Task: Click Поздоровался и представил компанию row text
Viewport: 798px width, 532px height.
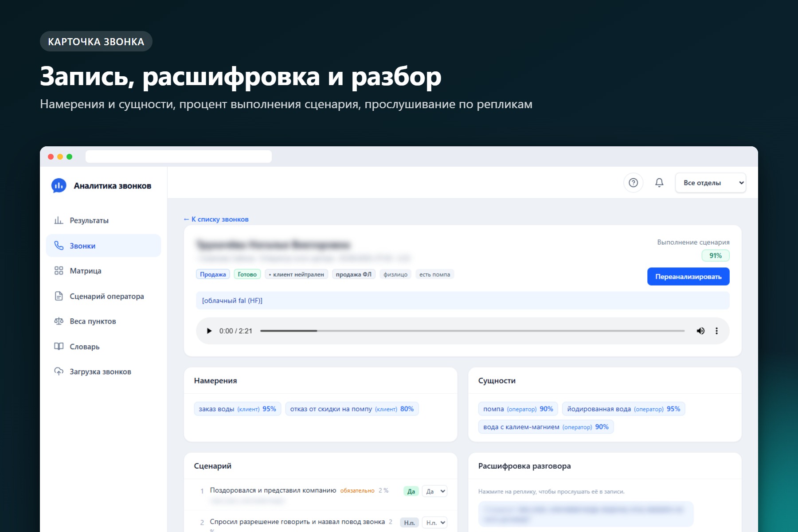Action: click(x=273, y=490)
